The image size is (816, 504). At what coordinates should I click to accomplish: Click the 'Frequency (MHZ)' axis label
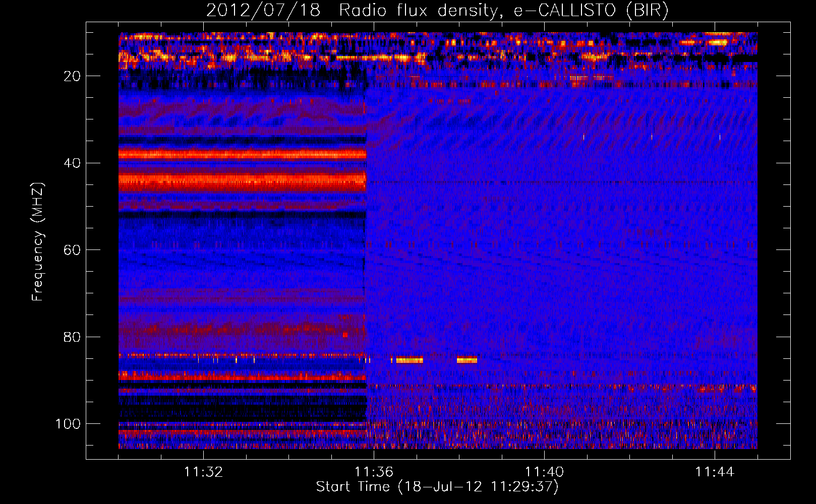38,242
